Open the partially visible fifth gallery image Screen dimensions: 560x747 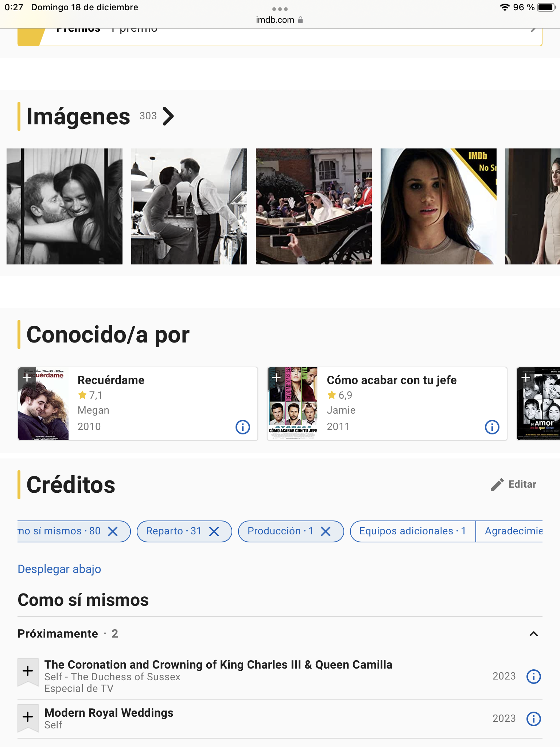coord(533,206)
